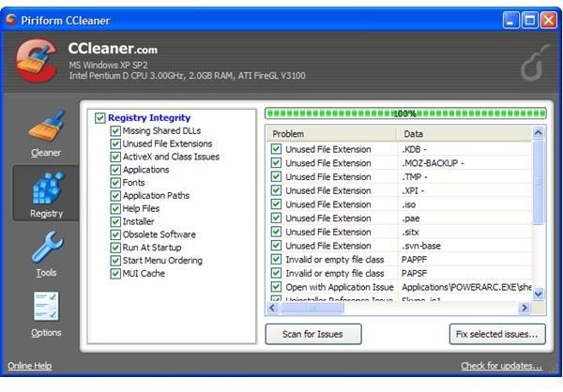563x392 pixels.
Task: Open the Options checklist icon
Action: tap(46, 307)
